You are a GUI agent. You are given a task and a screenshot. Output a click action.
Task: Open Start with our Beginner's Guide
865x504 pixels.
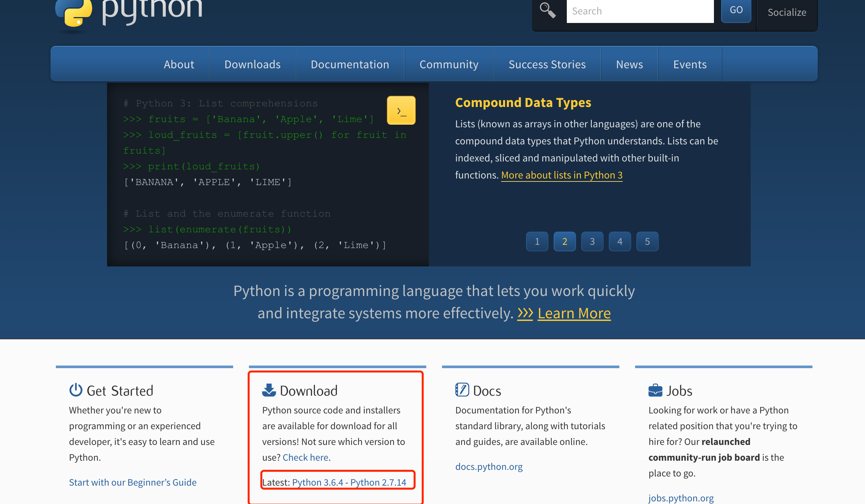[x=133, y=482]
